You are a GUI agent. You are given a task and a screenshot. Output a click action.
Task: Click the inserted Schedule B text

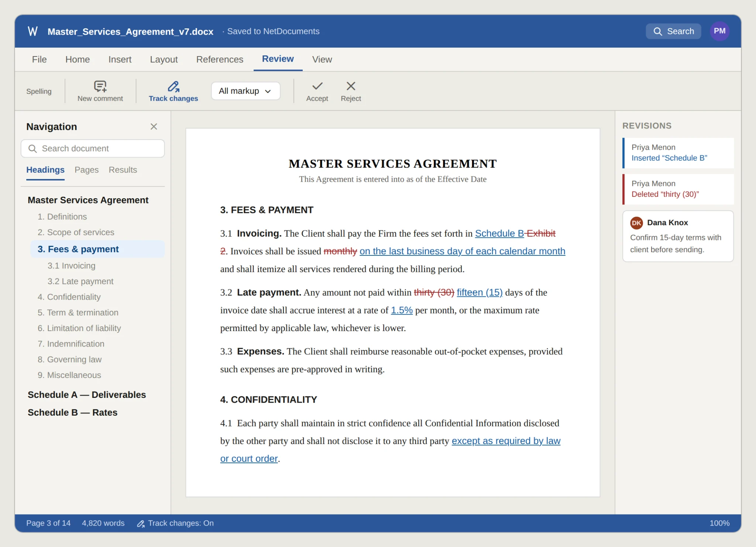[x=499, y=233]
